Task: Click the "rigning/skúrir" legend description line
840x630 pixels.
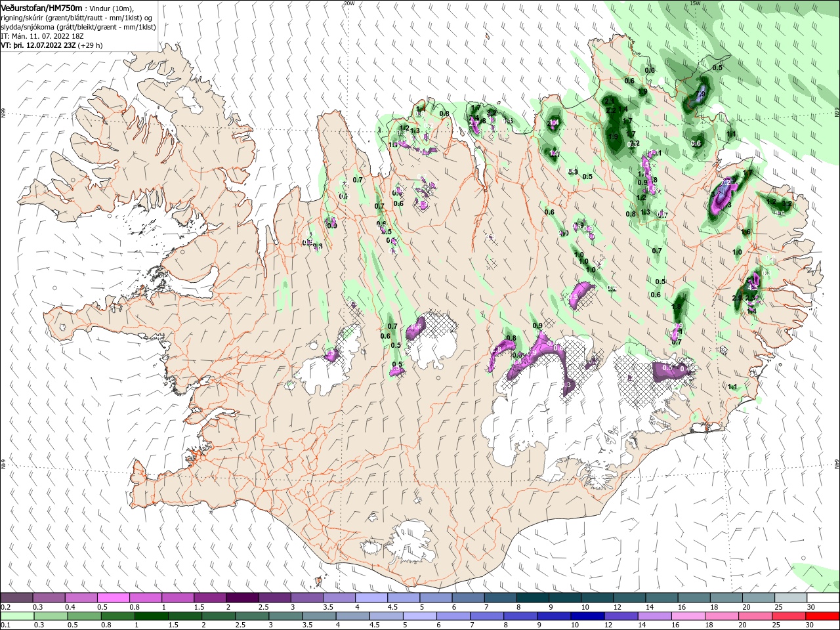Action: 77,18
